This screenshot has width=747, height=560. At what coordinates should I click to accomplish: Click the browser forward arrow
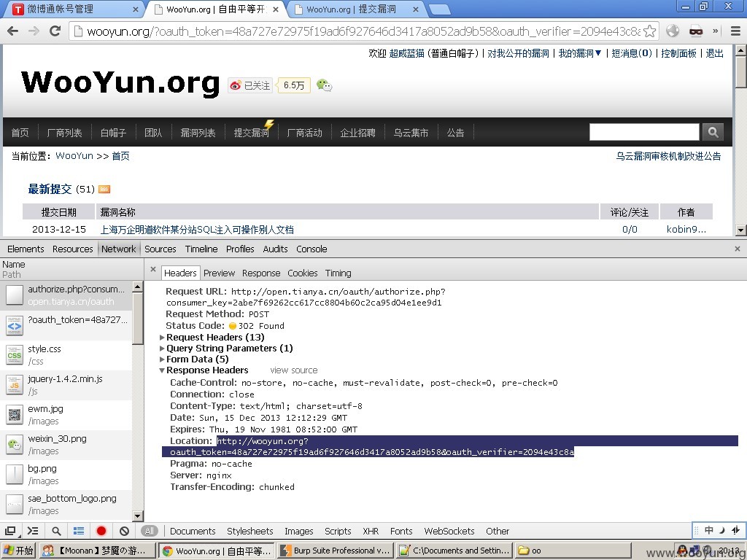34,31
